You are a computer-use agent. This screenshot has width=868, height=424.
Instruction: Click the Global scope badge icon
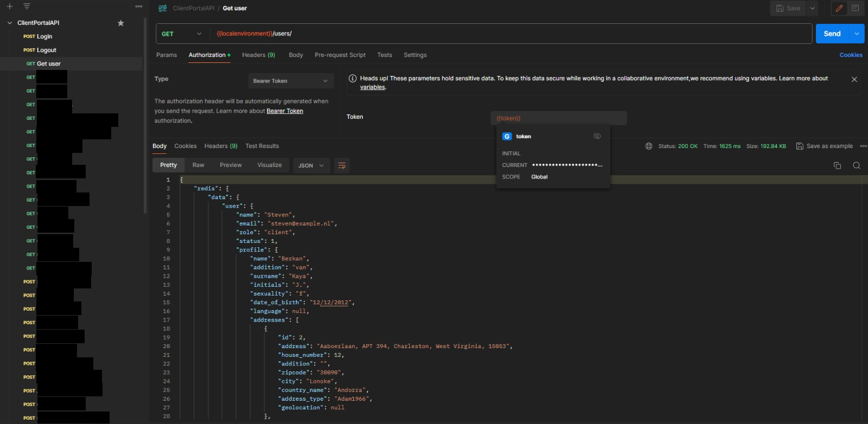coord(507,137)
